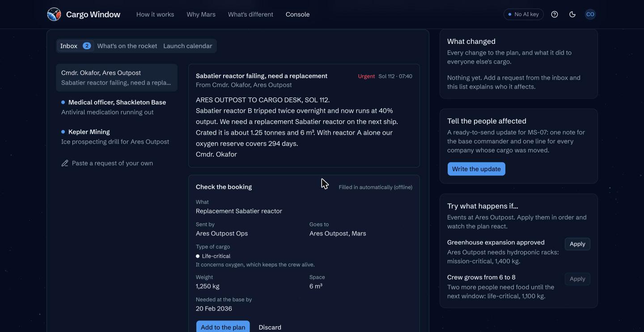Open the Launch calendar tab

188,46
